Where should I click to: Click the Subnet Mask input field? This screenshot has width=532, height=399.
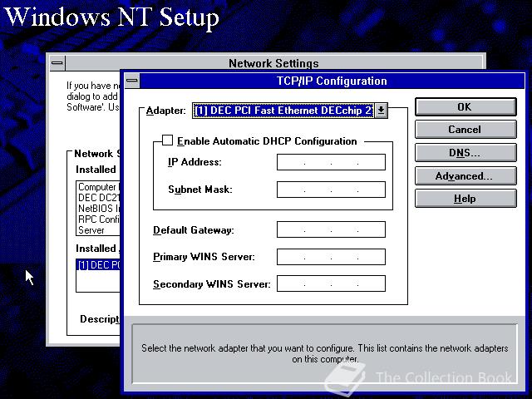331,190
